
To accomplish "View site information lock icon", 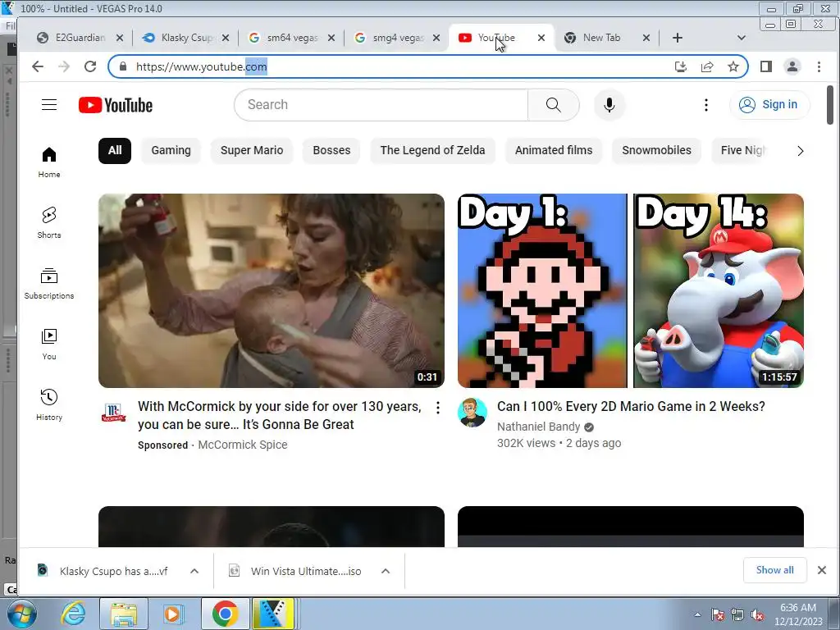I will click(x=123, y=66).
